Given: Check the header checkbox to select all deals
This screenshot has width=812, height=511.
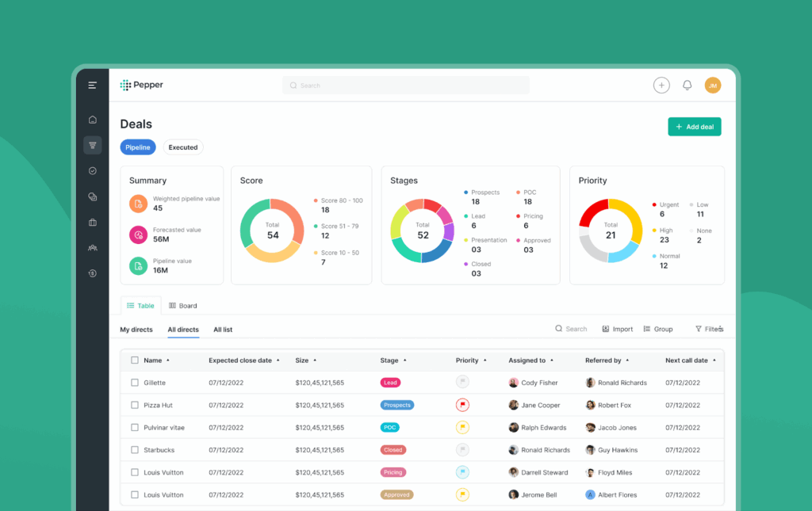Looking at the screenshot, I should point(133,360).
